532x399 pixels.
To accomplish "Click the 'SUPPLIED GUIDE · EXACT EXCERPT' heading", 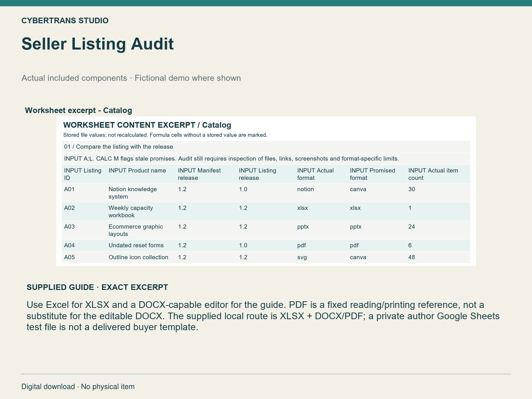I will point(97,287).
